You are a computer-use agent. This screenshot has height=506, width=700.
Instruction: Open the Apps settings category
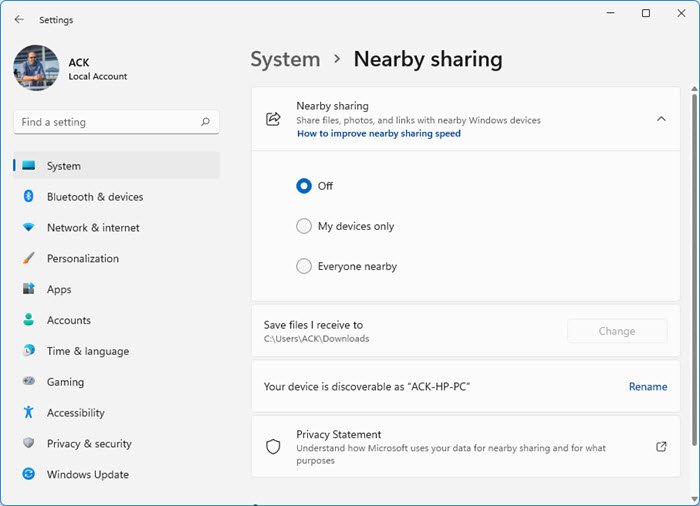(59, 290)
